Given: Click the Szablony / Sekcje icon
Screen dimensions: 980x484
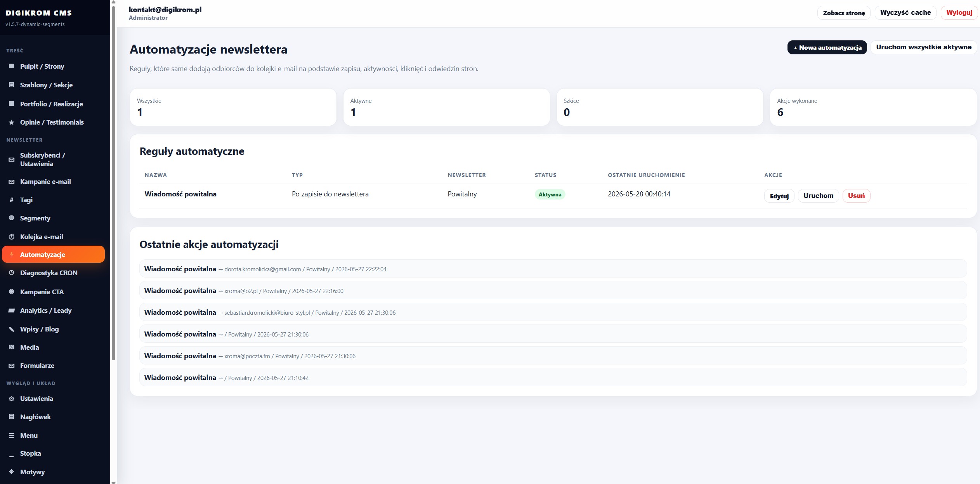Looking at the screenshot, I should click(x=12, y=85).
